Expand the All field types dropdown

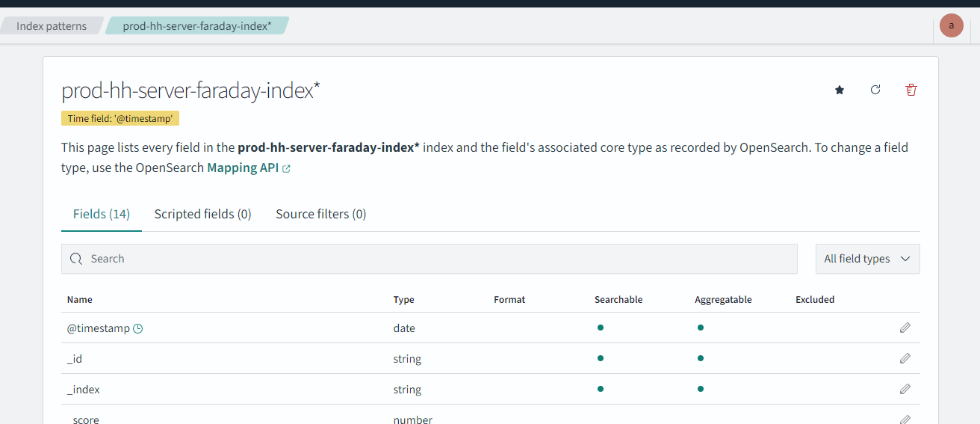(x=867, y=259)
